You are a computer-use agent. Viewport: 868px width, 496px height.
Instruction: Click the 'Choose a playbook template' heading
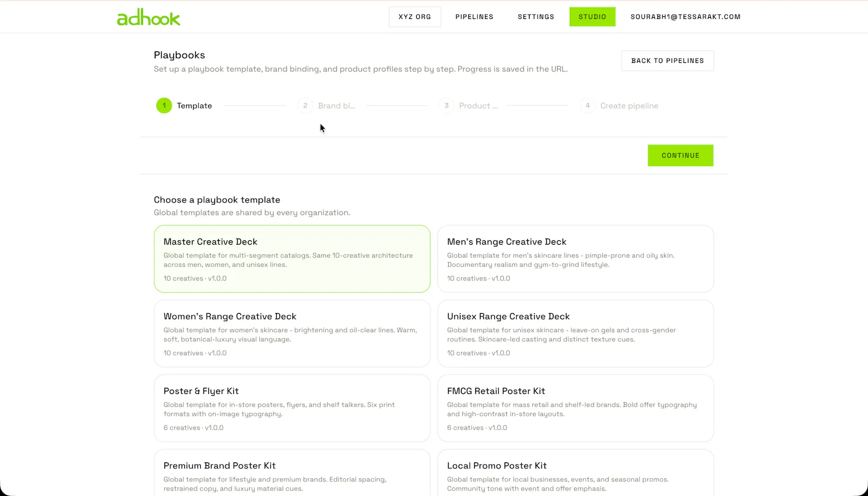[217, 200]
